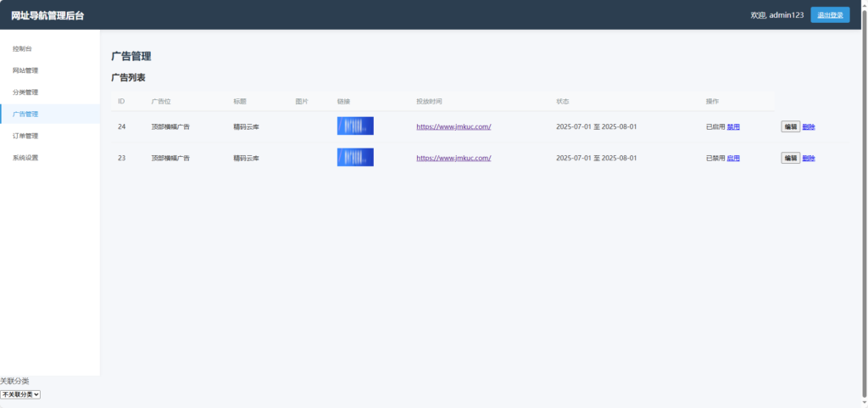Go to 网站管理 in the sidebar
This screenshot has height=408, width=868.
click(x=25, y=70)
